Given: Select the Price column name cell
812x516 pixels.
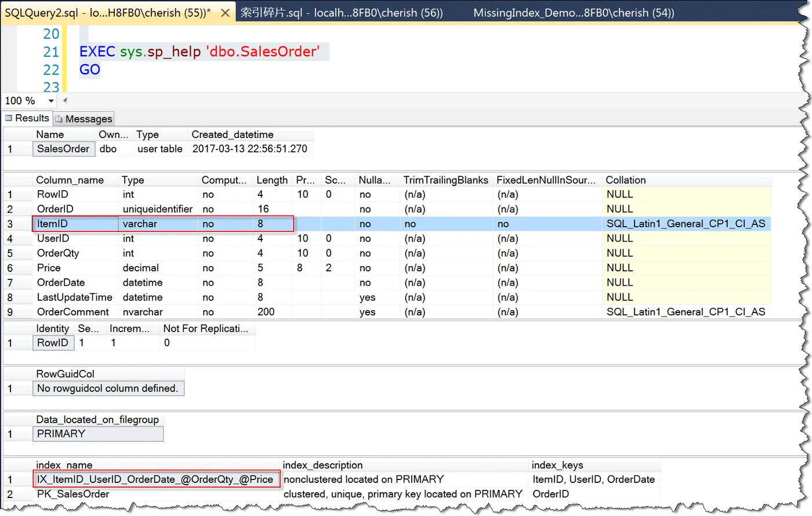Looking at the screenshot, I should [75, 268].
